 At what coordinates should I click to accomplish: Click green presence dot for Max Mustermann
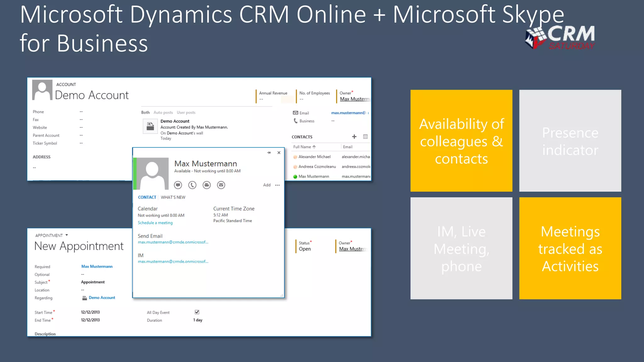tap(295, 177)
